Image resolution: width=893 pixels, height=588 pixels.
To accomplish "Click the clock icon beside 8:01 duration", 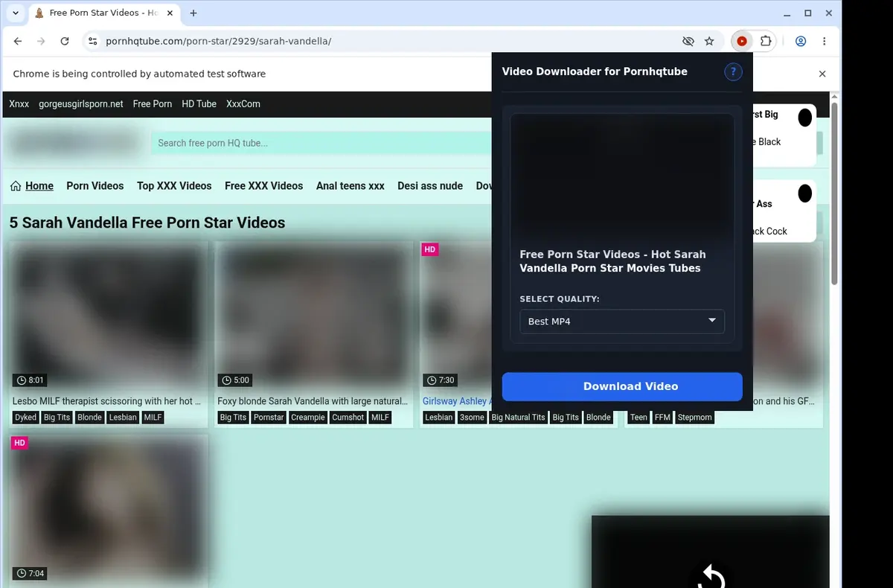I will [21, 380].
